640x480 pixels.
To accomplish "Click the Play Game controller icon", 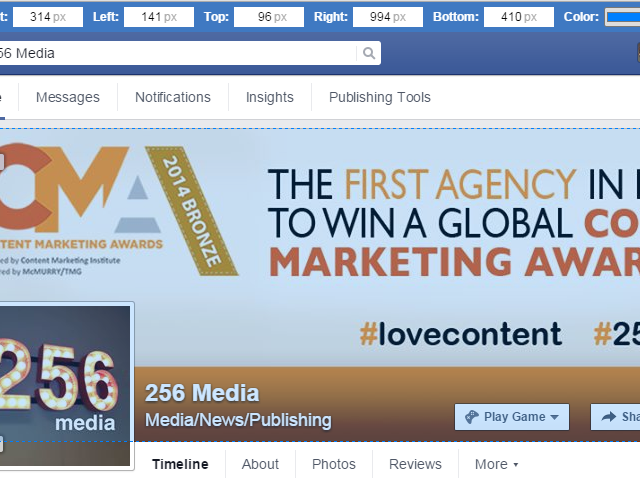I will (472, 417).
